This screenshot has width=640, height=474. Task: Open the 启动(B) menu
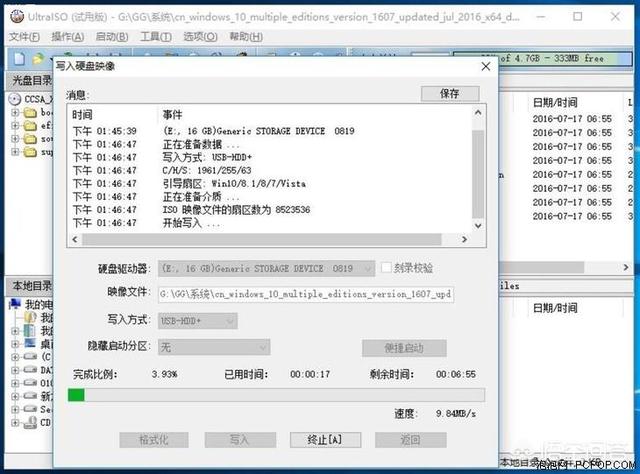coord(111,36)
